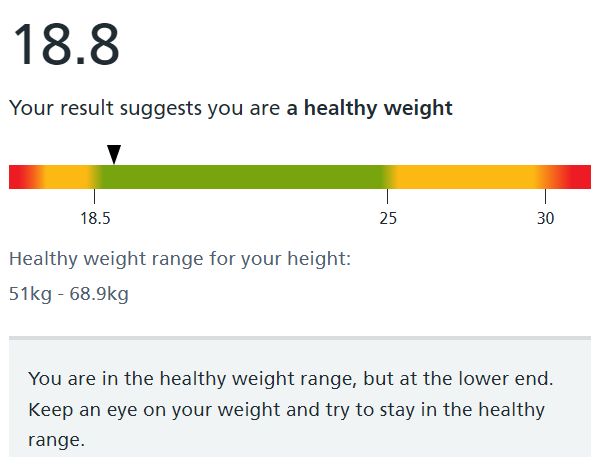The image size is (607, 457).
Task: Click the 51kg - 68.9kg range text
Action: click(x=69, y=294)
